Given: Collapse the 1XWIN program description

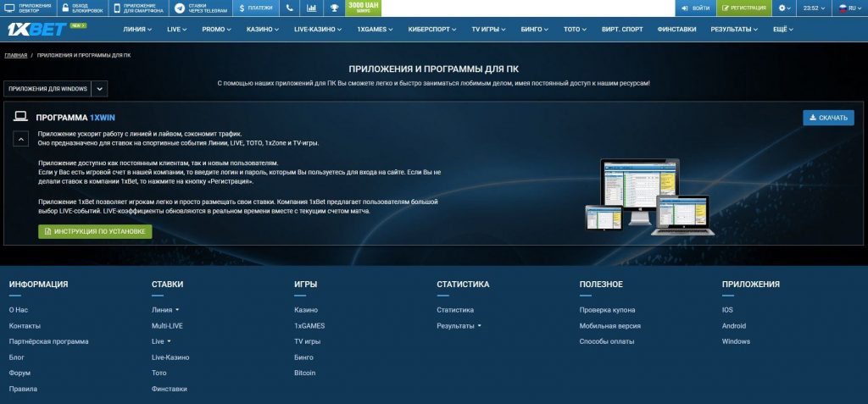Looking at the screenshot, I should pyautogui.click(x=20, y=140).
